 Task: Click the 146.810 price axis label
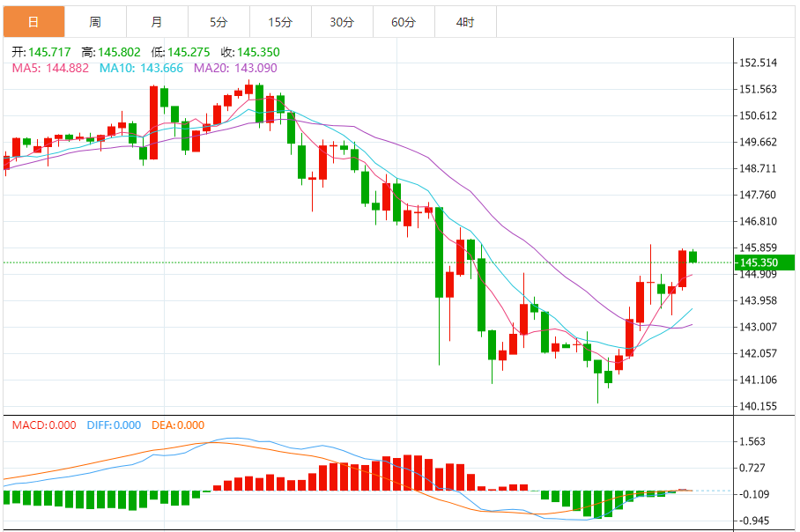[x=759, y=221]
